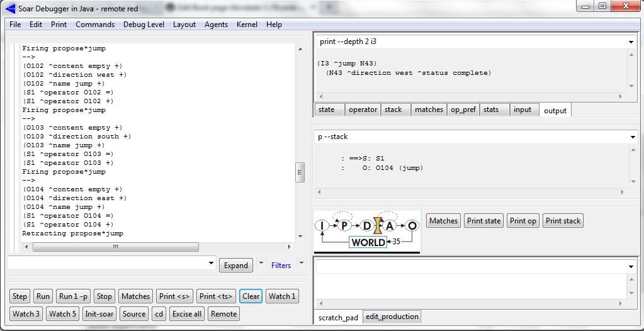This screenshot has height=331, width=644.
Task: Open the Agents menu
Action: point(216,25)
